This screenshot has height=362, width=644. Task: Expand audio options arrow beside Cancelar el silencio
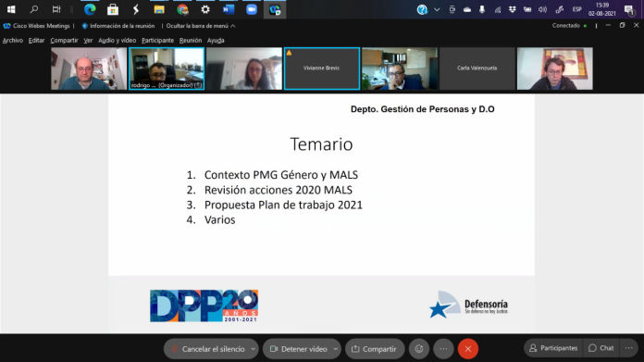(253, 349)
